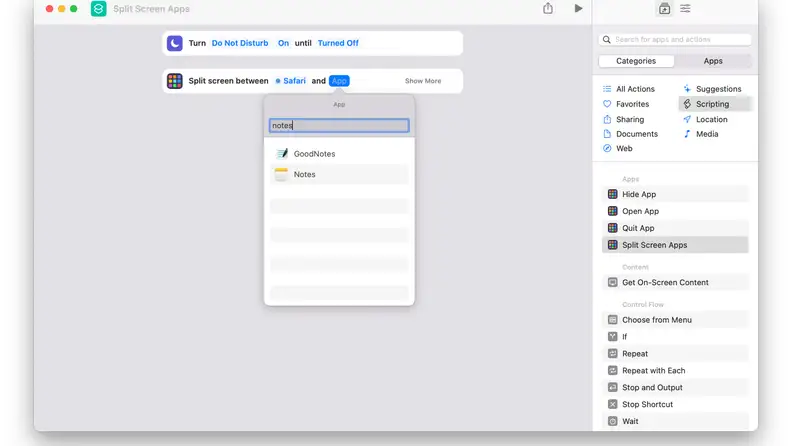This screenshot has width=792, height=446.
Task: Click the Repeat action icon
Action: pos(613,354)
